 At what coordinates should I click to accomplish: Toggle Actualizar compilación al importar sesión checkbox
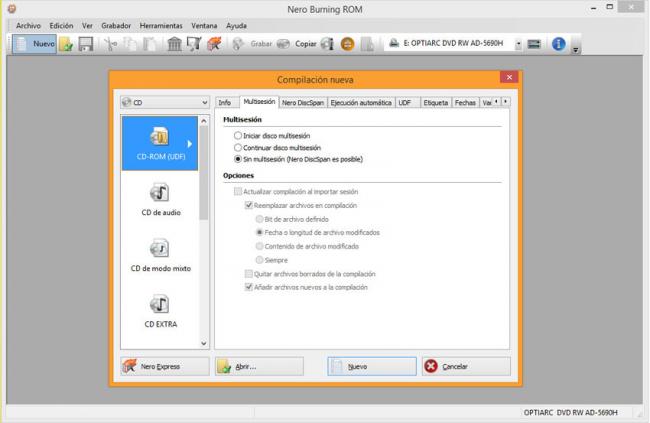pos(238,192)
